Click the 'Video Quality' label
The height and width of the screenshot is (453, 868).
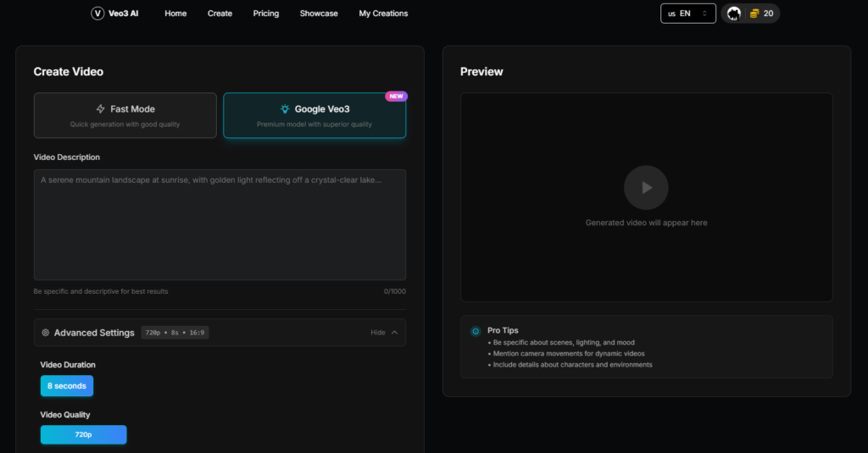click(64, 415)
